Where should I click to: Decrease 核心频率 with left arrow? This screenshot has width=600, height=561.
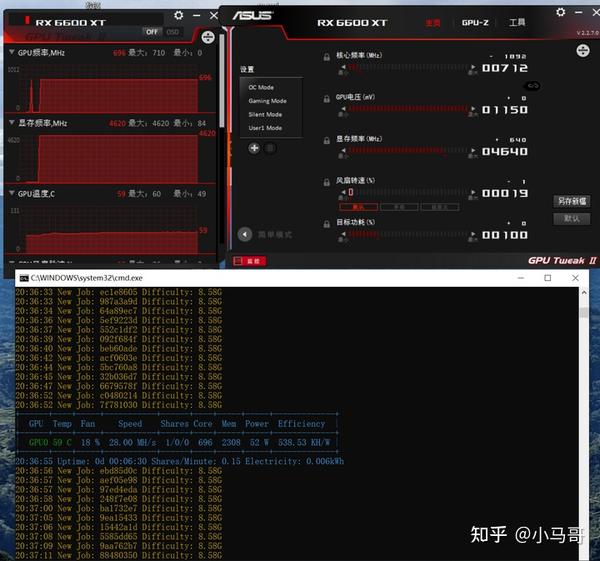(343, 67)
